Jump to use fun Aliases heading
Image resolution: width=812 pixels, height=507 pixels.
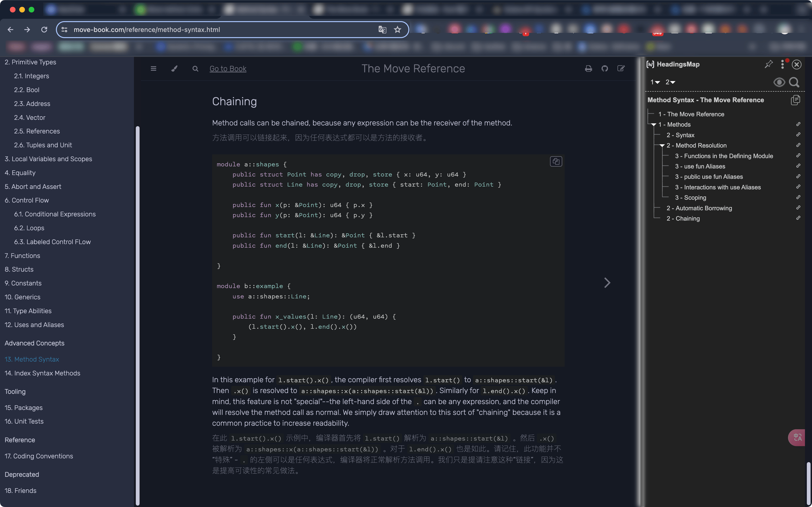pos(700,166)
